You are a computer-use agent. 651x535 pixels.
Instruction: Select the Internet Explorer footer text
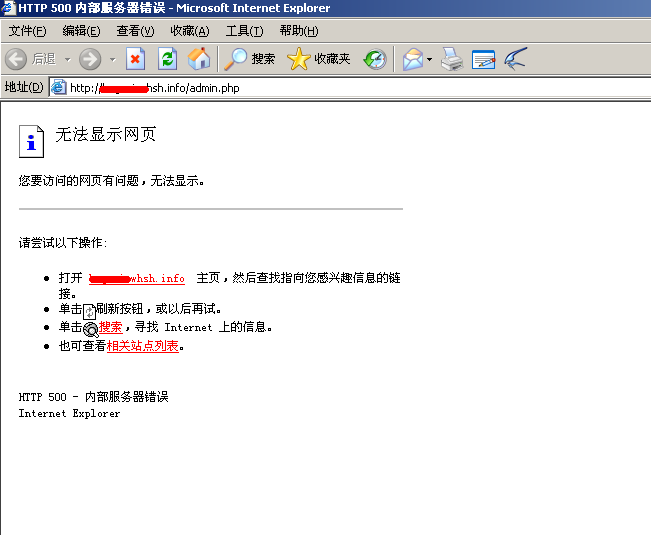pyautogui.click(x=69, y=413)
